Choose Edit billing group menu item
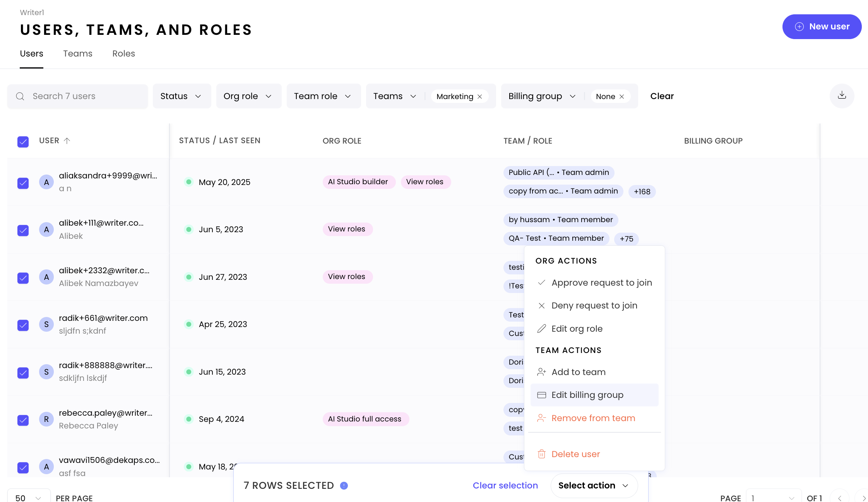 coord(587,395)
